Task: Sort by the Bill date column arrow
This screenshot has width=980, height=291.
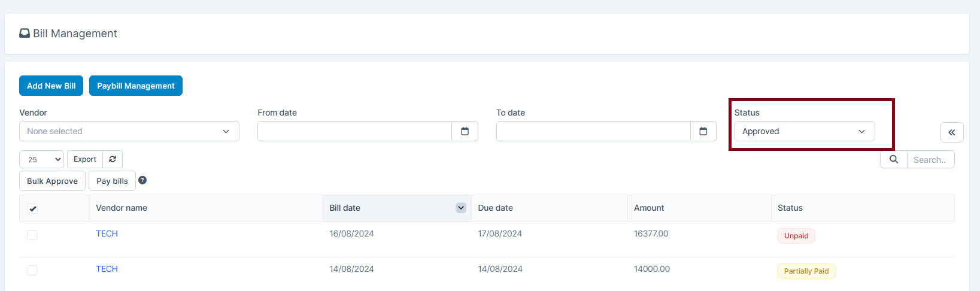Action: pyautogui.click(x=461, y=208)
